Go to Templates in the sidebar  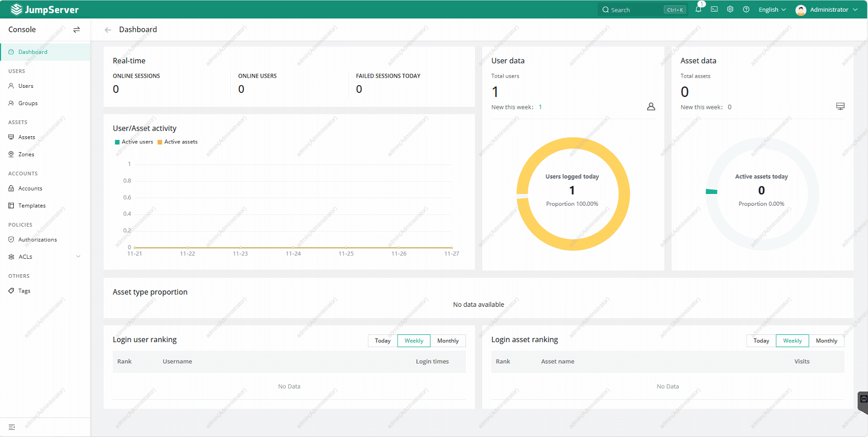pyautogui.click(x=32, y=206)
